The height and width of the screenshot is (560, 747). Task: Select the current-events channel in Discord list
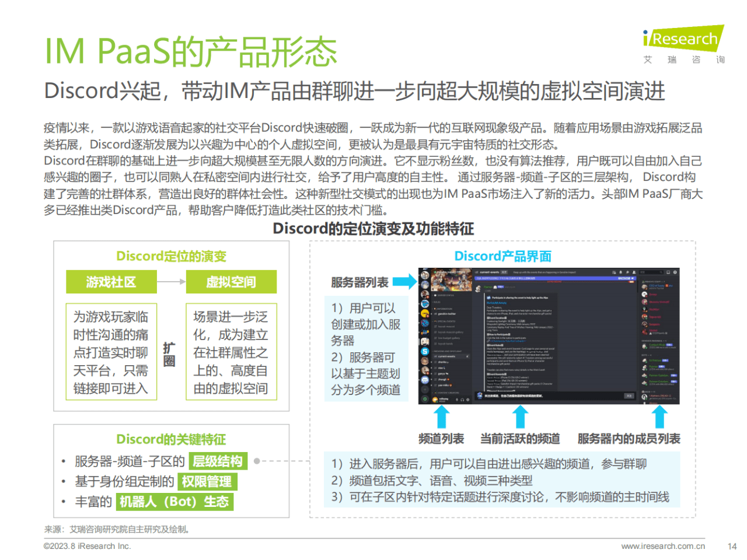451,356
